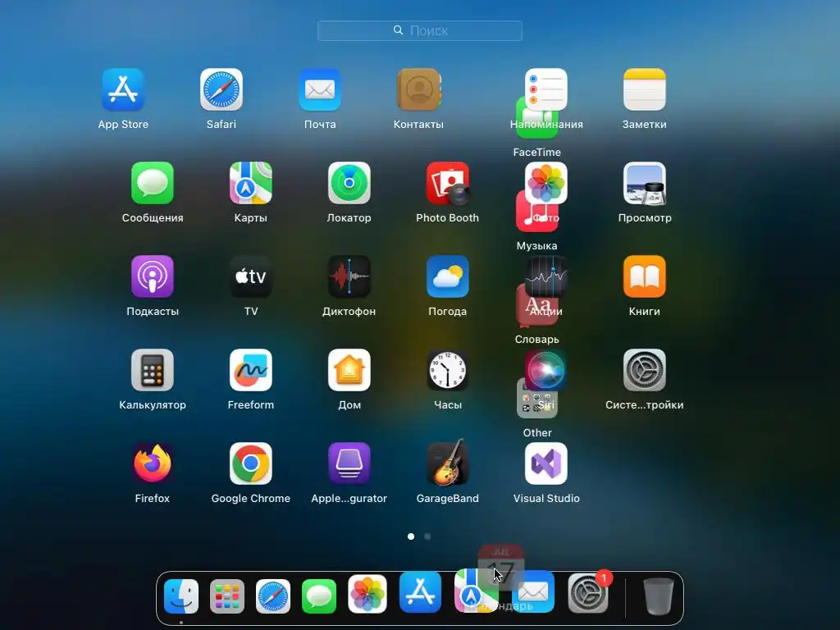Launch the Акции stocks app

[546, 276]
